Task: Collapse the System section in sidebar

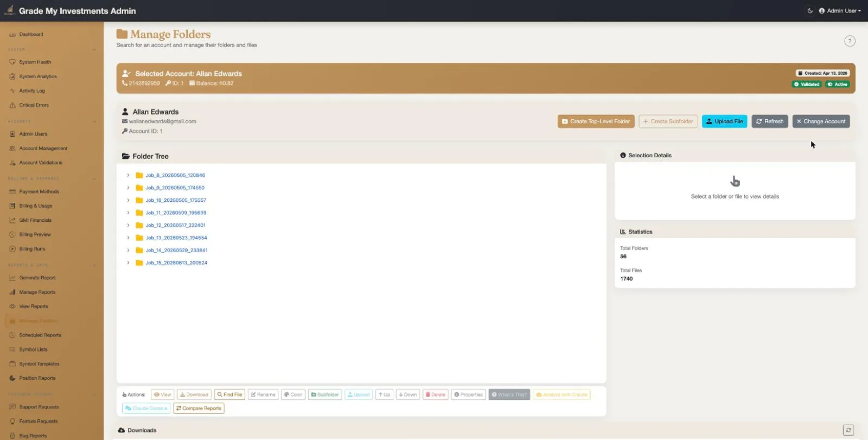Action: (94, 49)
